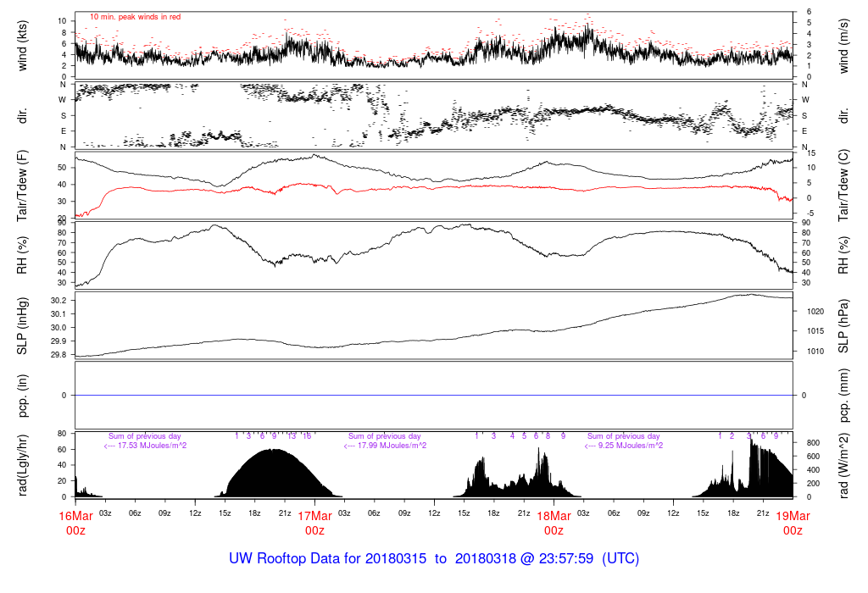Click the '18Mar 00z' date label
Screen dimensions: 868x593
tap(554, 524)
